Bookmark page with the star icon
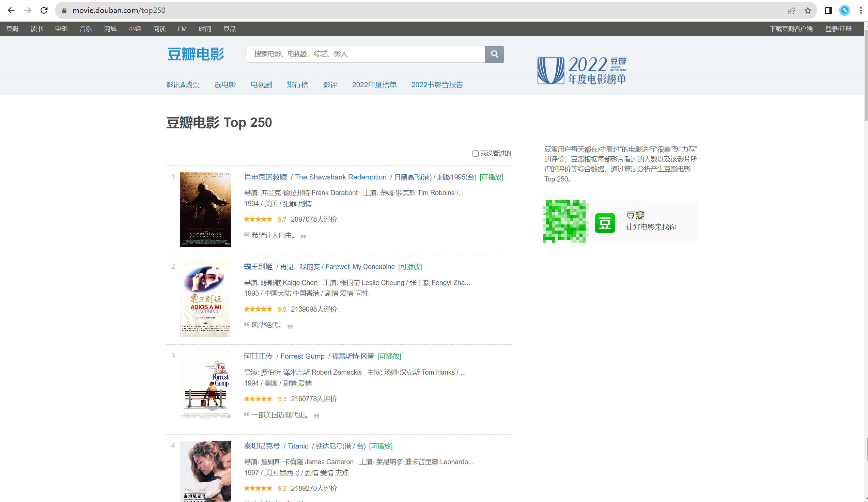The image size is (868, 502). pos(808,10)
